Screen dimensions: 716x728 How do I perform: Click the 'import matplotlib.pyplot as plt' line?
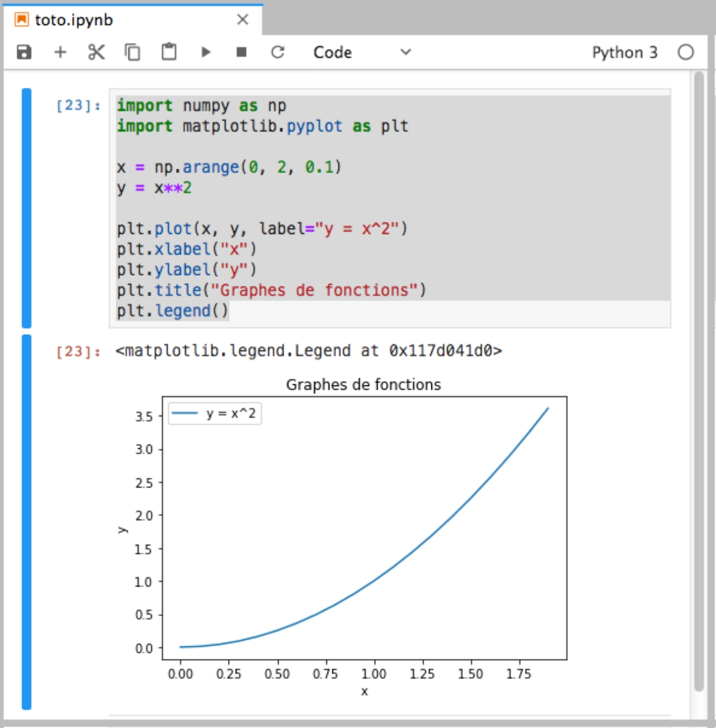click(263, 127)
